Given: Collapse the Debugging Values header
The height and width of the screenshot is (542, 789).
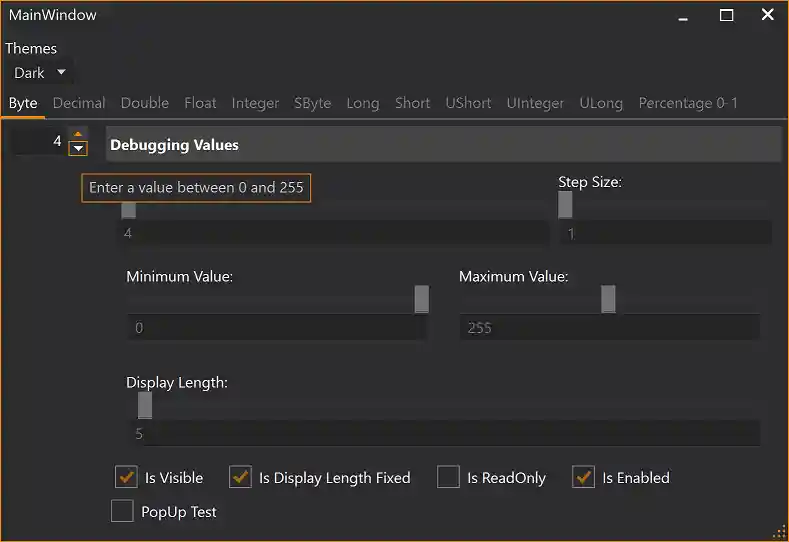Looking at the screenshot, I should [x=443, y=144].
